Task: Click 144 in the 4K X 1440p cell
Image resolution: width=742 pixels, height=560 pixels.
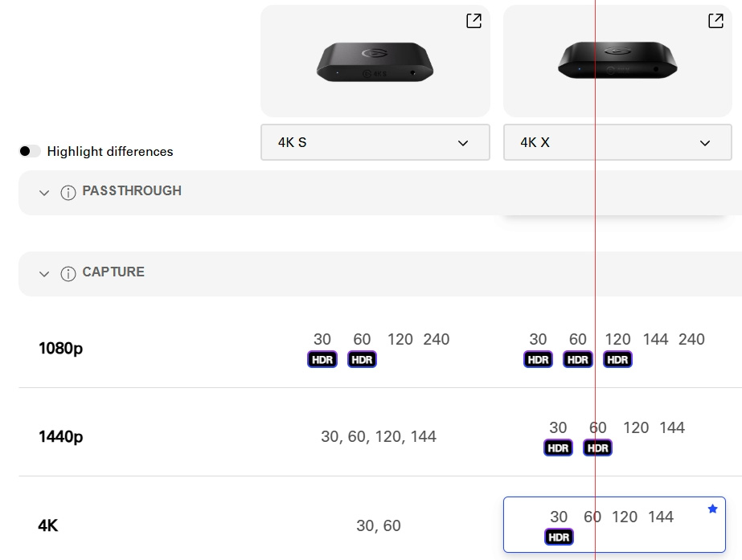Action: click(x=672, y=427)
